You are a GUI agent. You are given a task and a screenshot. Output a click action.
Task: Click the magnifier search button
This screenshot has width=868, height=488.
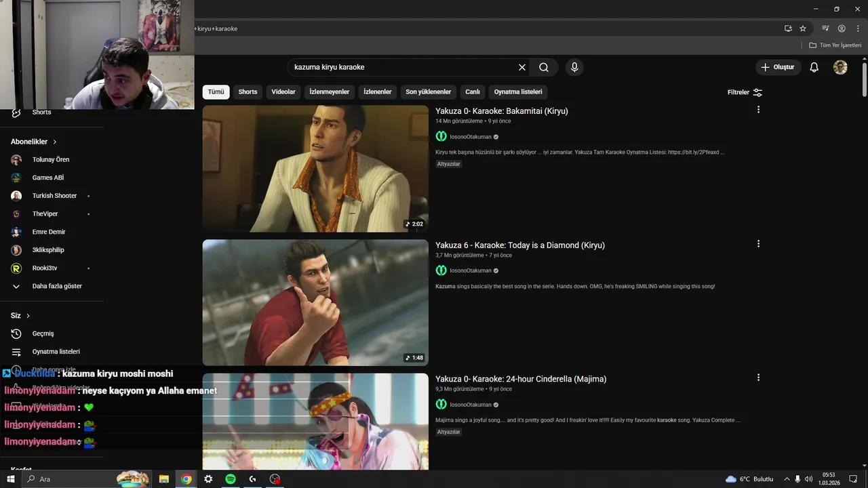(544, 67)
